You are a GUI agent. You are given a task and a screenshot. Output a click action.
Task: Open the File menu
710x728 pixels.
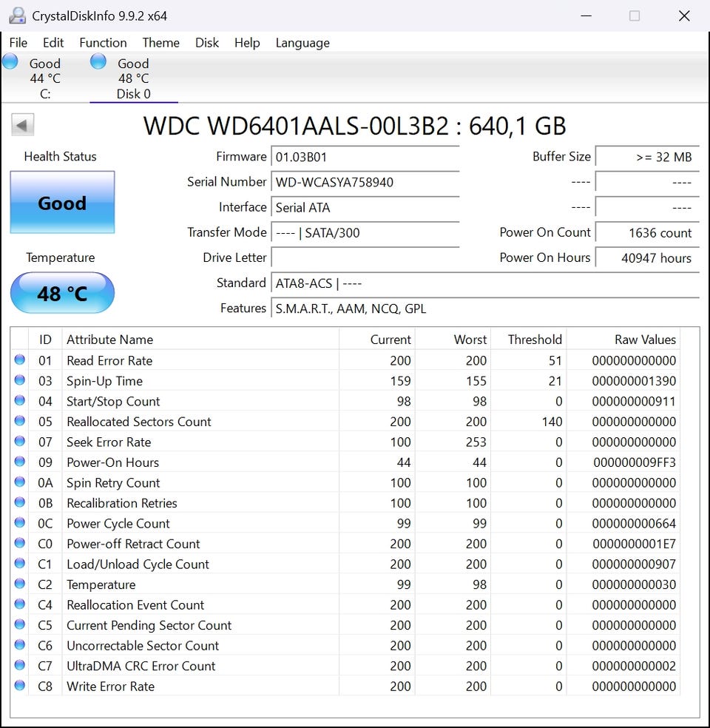(x=18, y=43)
